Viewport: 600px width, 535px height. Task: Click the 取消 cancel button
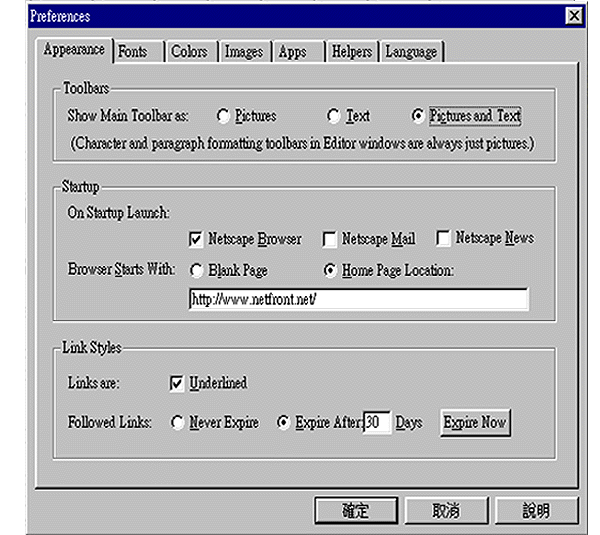(447, 511)
